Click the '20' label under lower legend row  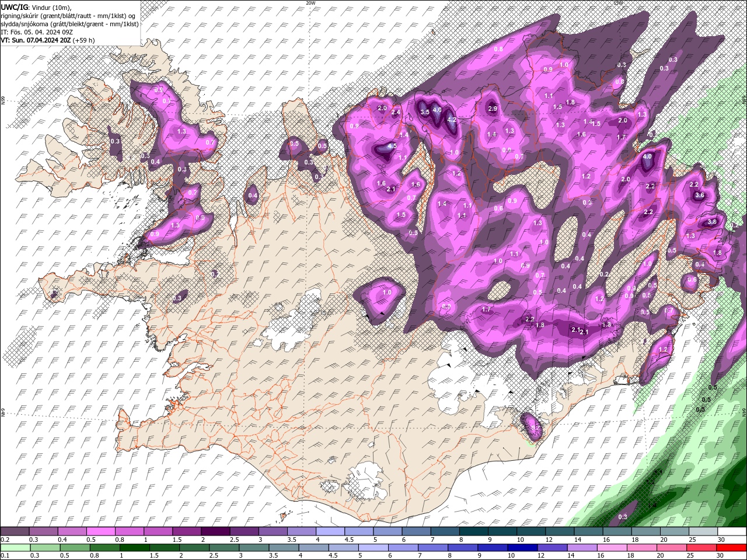pyautogui.click(x=663, y=556)
